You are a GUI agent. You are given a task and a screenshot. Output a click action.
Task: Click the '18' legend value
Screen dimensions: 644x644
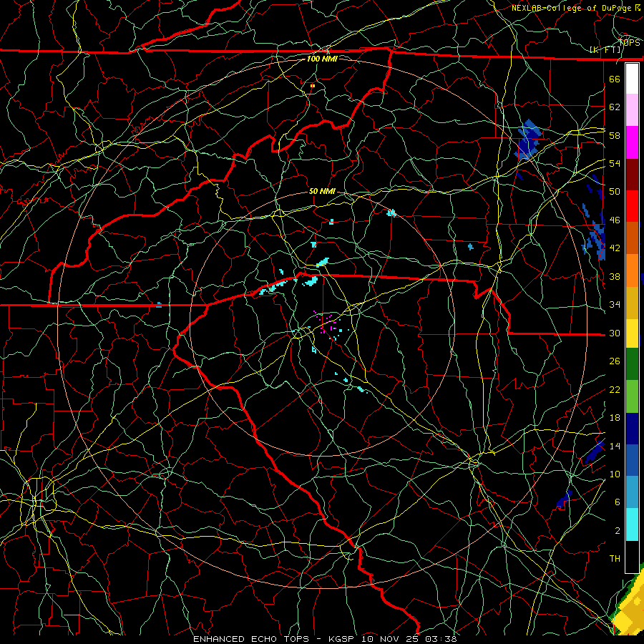point(615,418)
